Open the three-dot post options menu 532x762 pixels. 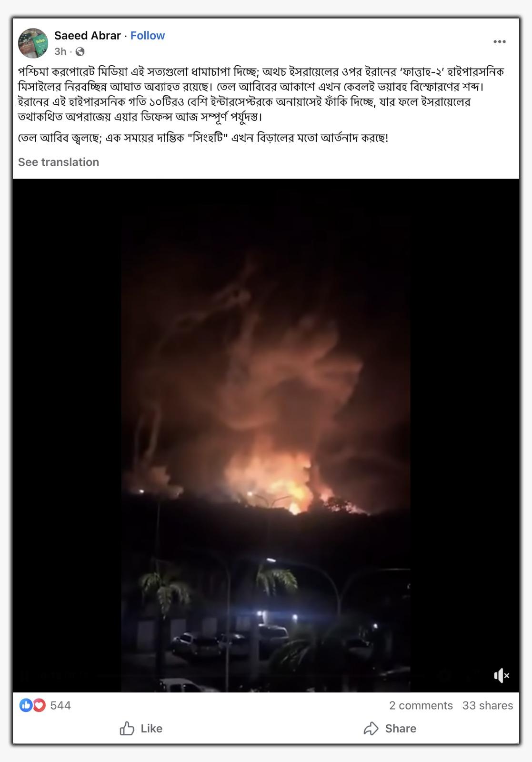point(499,42)
